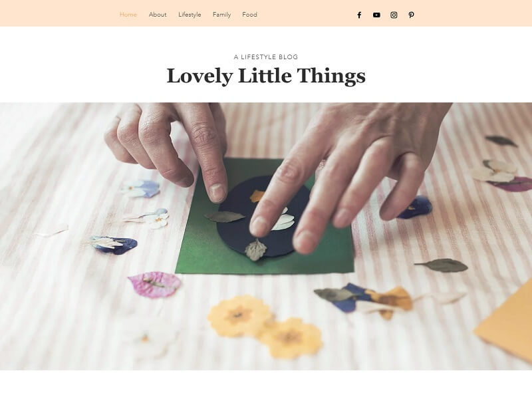This screenshot has width=532, height=399.
Task: Click the green card in the hero image
Action: point(265,216)
